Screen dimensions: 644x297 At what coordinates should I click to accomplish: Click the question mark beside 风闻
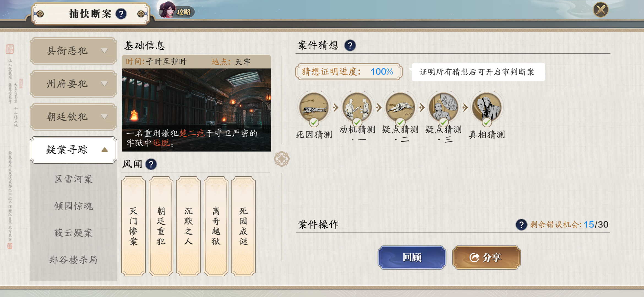[x=151, y=164]
